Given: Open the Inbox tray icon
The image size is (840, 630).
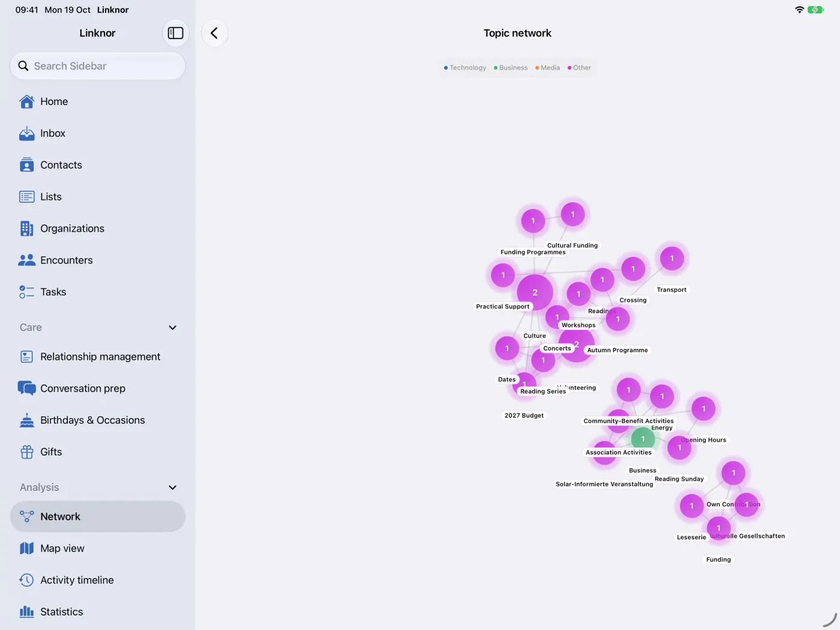Looking at the screenshot, I should 27,133.
